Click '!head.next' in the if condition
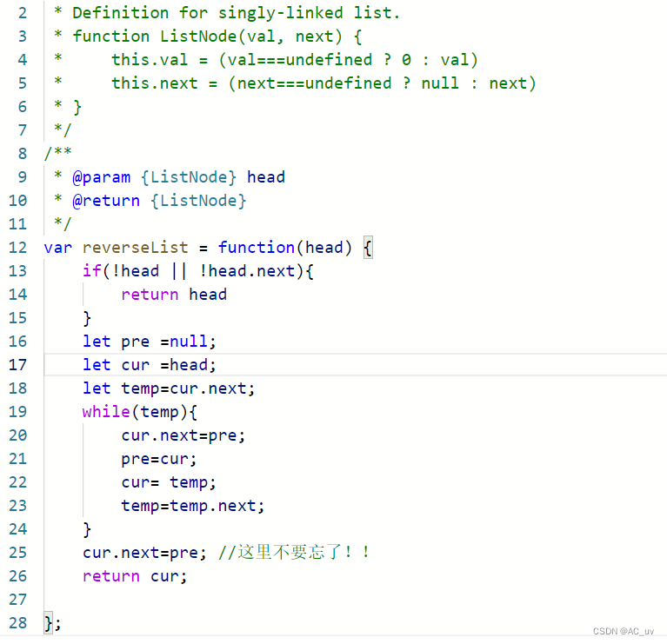667x644 pixels. [247, 271]
